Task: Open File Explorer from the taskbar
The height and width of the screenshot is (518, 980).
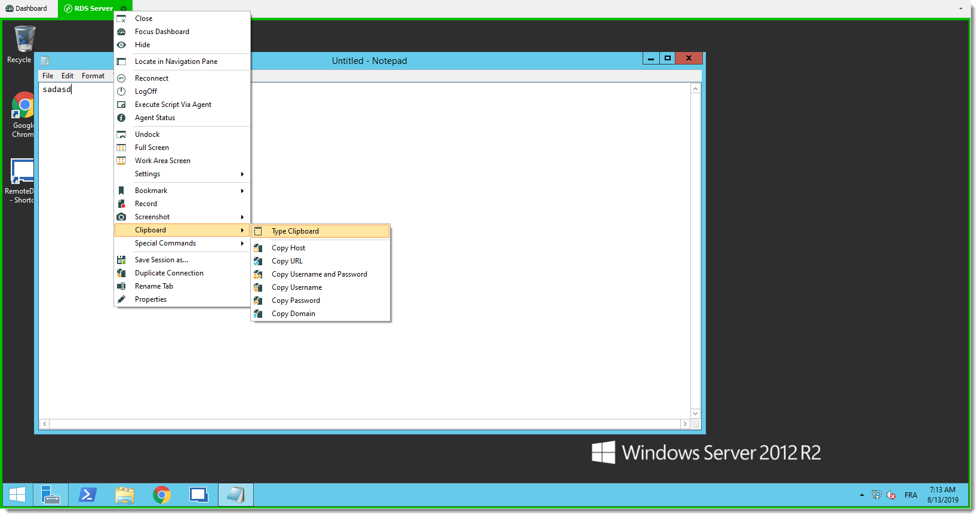Action: 125,495
